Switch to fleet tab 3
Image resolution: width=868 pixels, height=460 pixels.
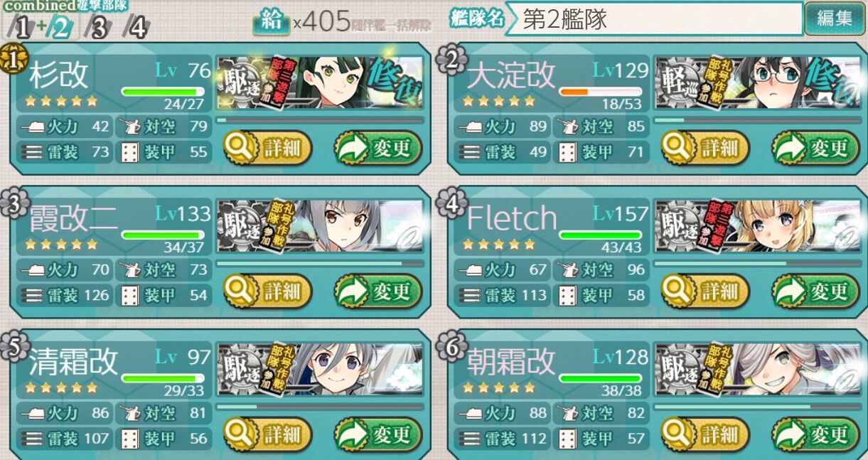tap(99, 28)
